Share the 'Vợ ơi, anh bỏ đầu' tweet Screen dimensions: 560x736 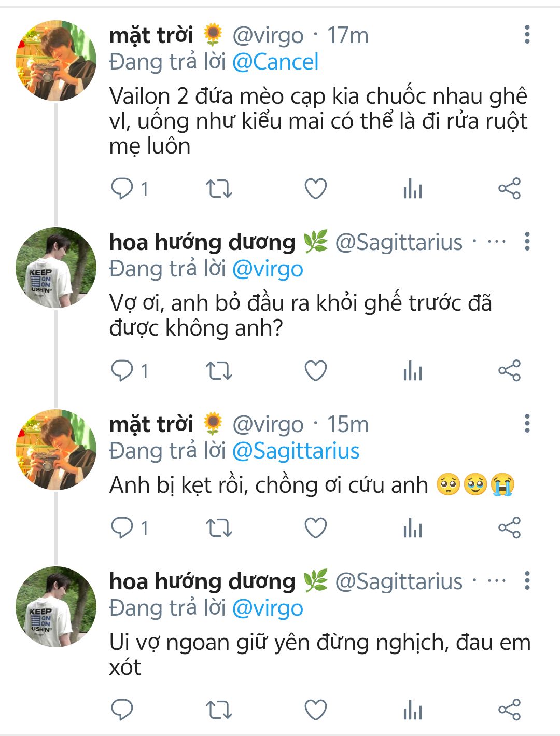[509, 371]
